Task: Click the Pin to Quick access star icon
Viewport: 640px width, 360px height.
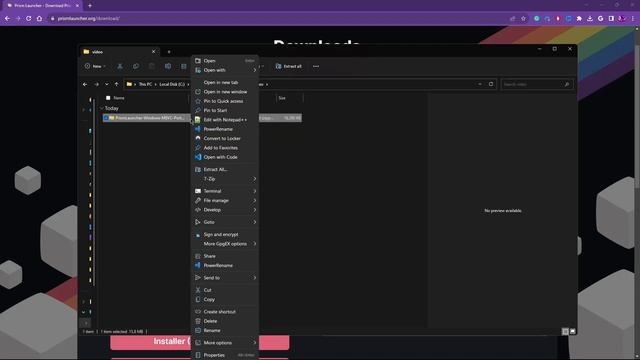Action: click(198, 101)
